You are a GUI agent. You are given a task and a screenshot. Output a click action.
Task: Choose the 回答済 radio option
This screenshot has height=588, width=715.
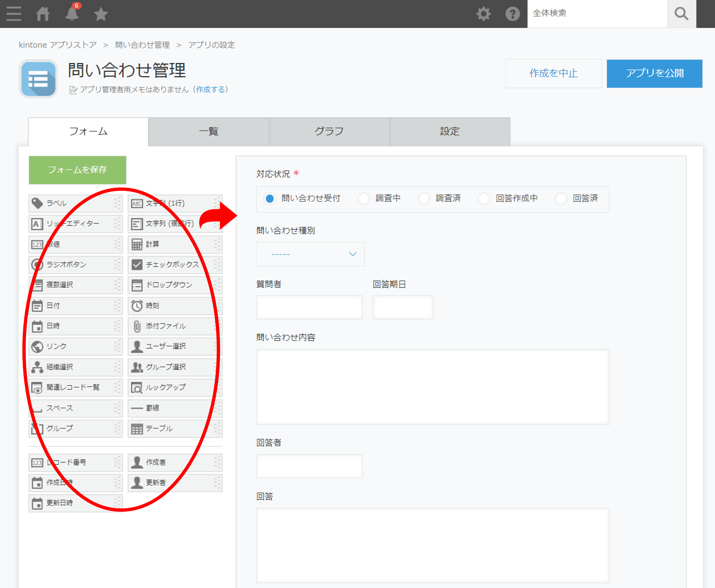(561, 198)
